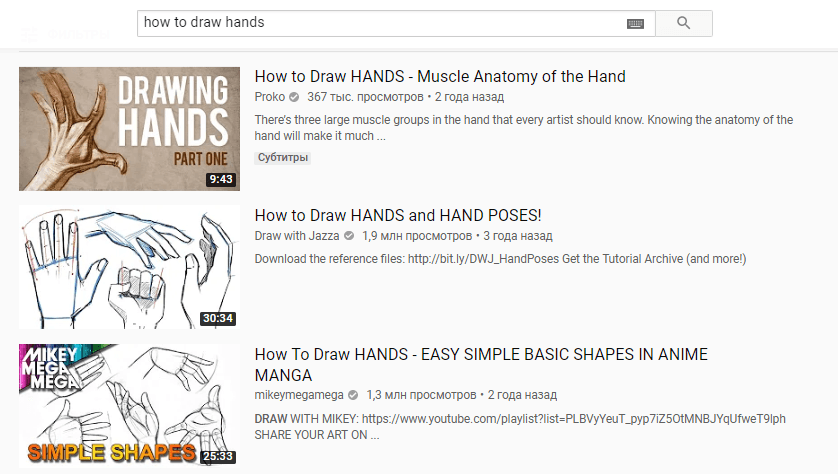The width and height of the screenshot is (838, 474).
Task: Click verified checkmark beside Draw with Jazza
Action: click(x=349, y=236)
